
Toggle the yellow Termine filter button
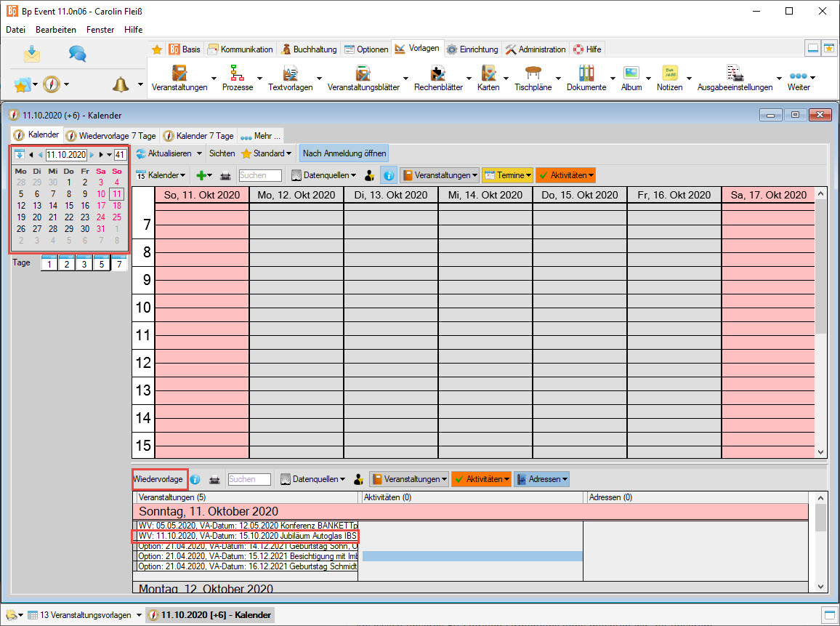tap(506, 175)
